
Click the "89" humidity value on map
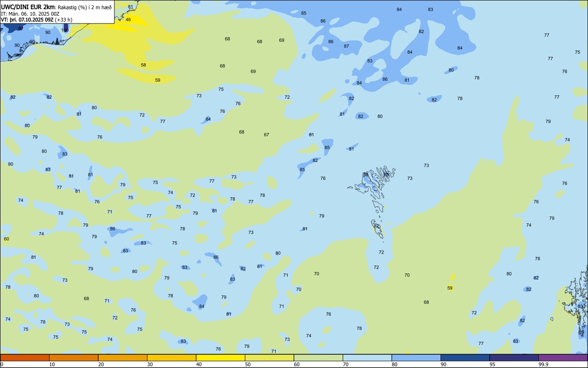click(x=582, y=332)
